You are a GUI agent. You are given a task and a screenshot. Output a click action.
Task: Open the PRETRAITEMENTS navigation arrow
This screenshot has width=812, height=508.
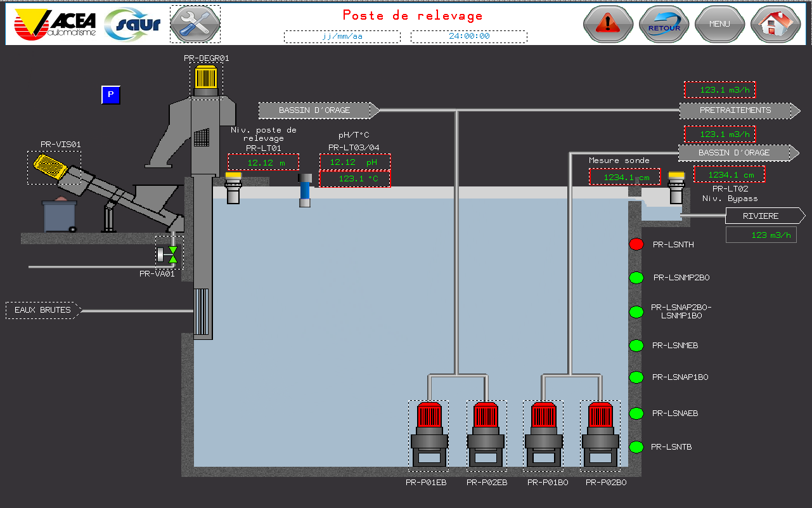point(735,110)
